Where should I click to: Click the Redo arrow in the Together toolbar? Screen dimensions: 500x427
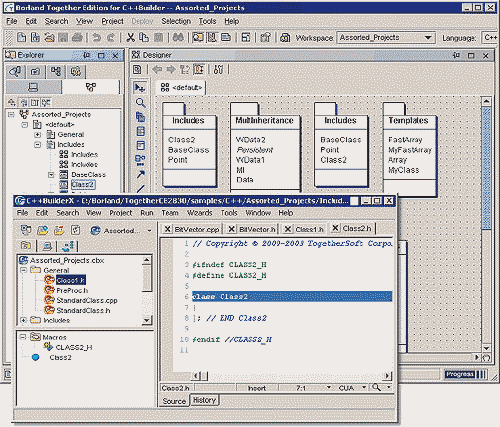point(111,37)
